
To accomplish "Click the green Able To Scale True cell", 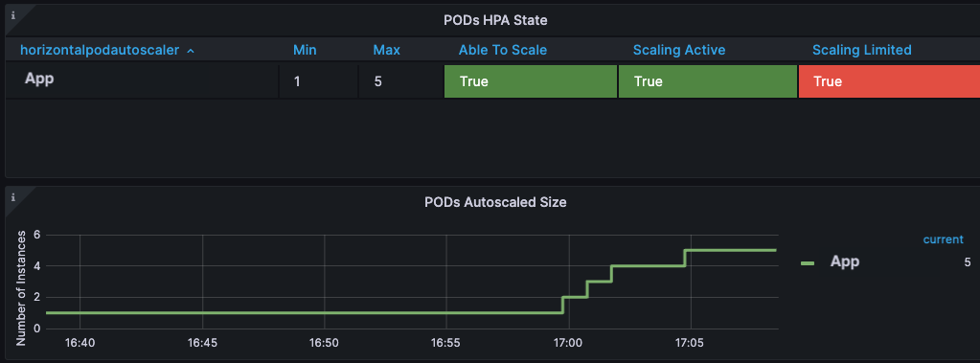I will point(530,81).
